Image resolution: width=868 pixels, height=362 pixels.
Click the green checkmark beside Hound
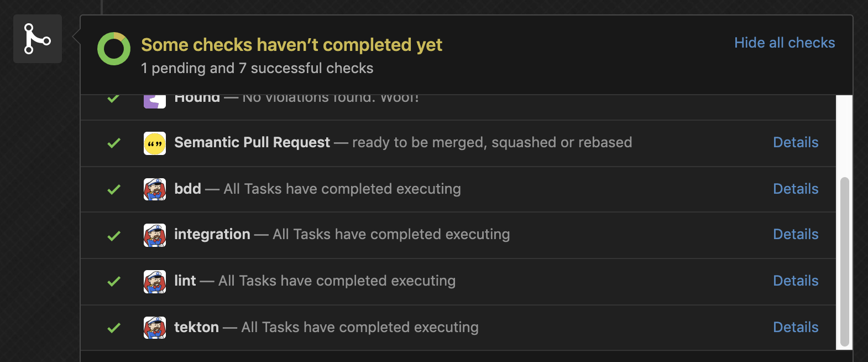click(x=113, y=98)
